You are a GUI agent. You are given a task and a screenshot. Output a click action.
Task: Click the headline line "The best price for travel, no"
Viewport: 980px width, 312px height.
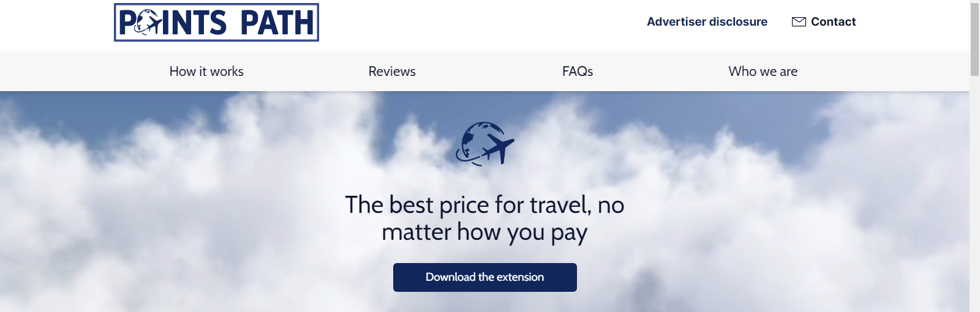pyautogui.click(x=484, y=204)
